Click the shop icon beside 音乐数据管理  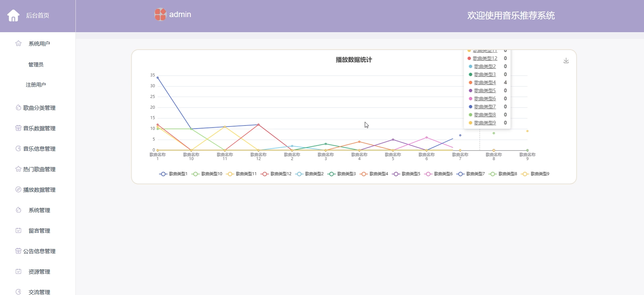(18, 128)
